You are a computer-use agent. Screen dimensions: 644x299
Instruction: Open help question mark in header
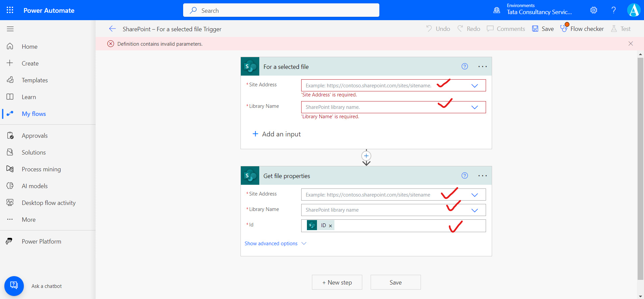click(x=613, y=10)
